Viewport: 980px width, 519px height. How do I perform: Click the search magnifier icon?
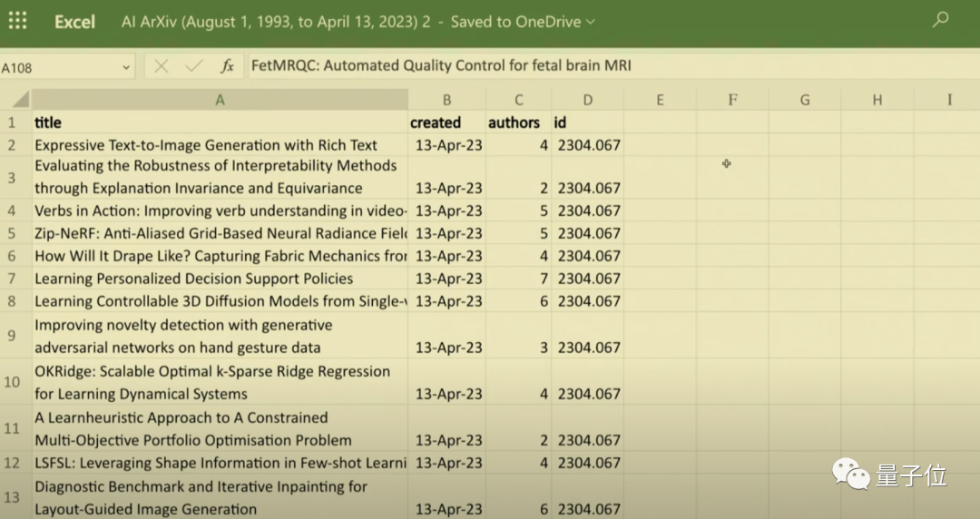click(x=940, y=20)
